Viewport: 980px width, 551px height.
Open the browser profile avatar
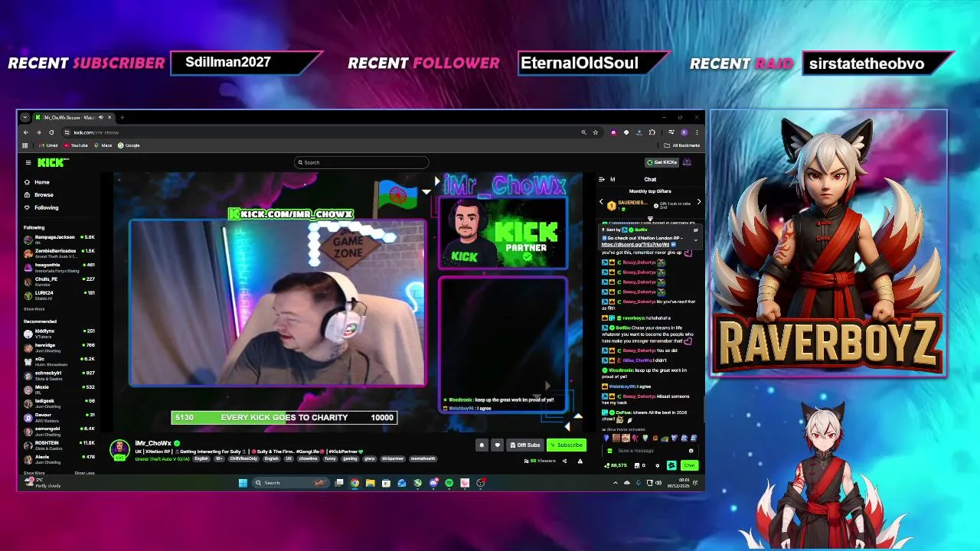[x=684, y=132]
